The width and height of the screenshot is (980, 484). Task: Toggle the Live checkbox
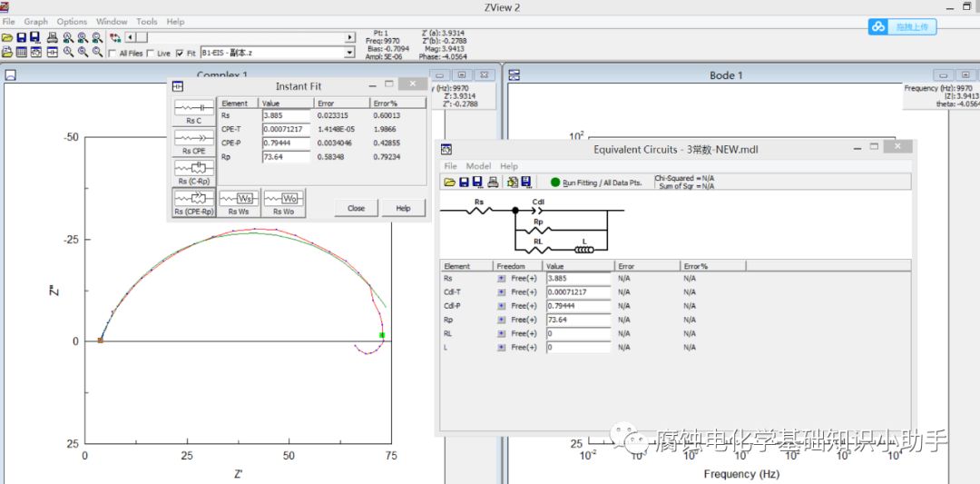(152, 54)
